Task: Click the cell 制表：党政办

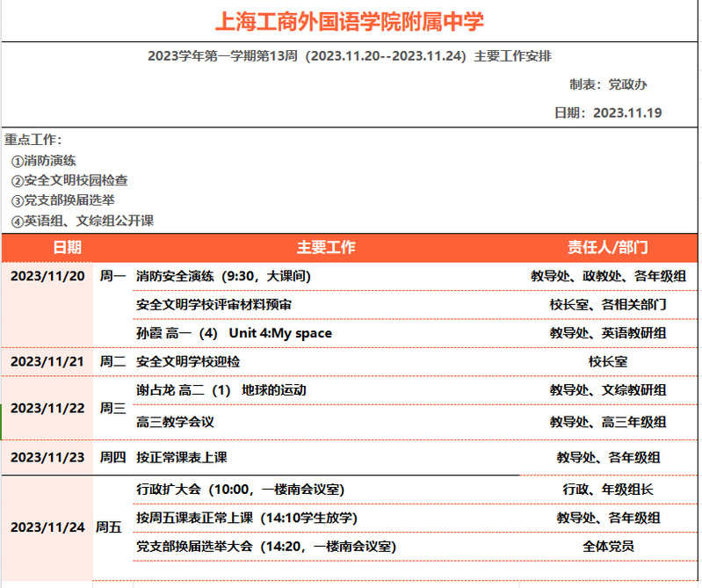Action: pyautogui.click(x=608, y=84)
